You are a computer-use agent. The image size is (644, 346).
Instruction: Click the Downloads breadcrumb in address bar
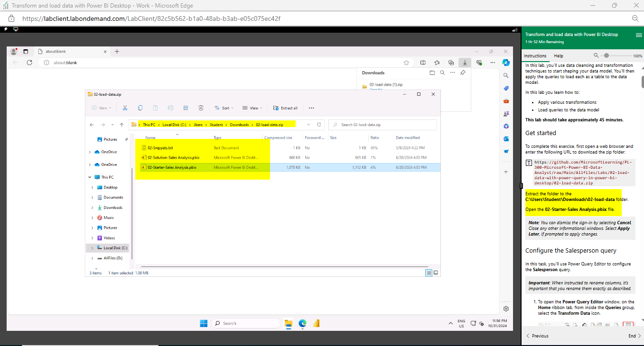[239, 125]
